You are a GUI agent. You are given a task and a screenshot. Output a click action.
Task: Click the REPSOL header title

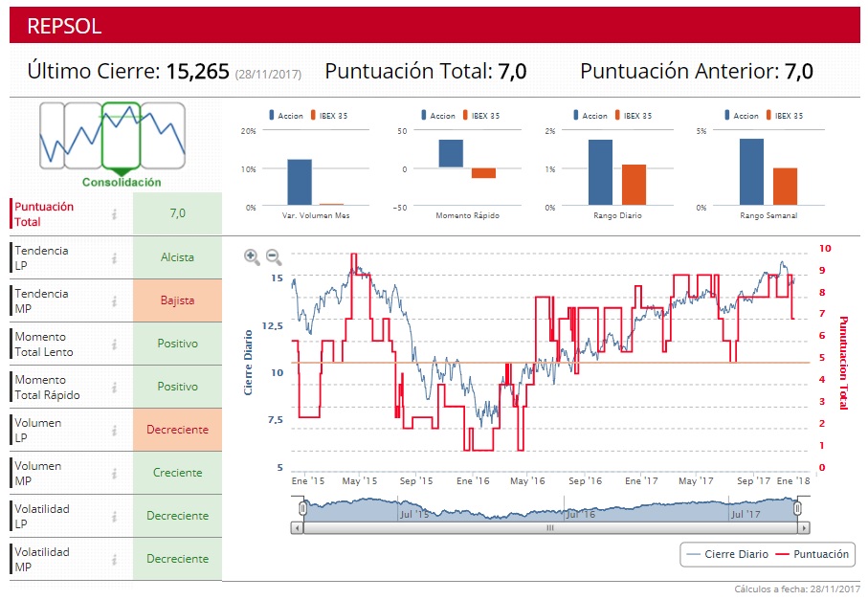click(x=64, y=26)
